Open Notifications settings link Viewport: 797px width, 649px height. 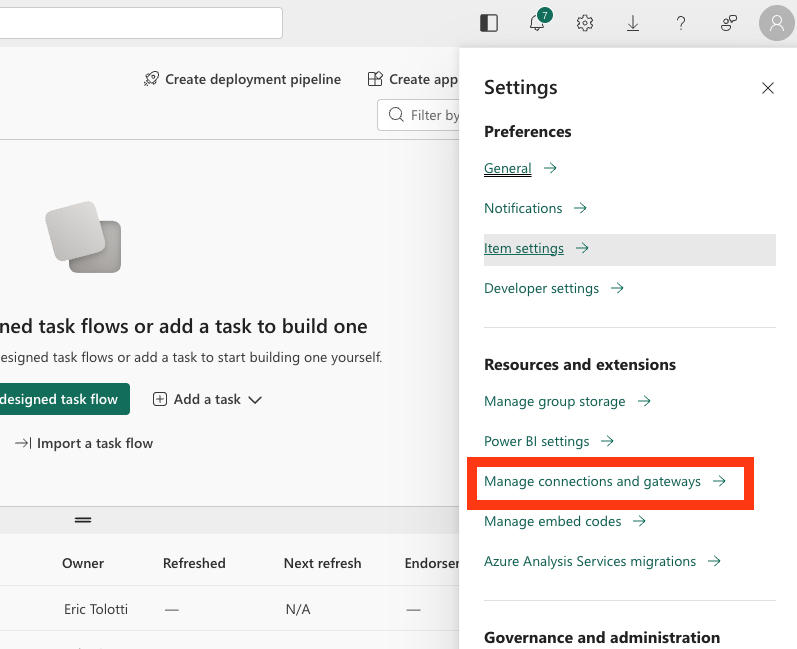coord(523,209)
